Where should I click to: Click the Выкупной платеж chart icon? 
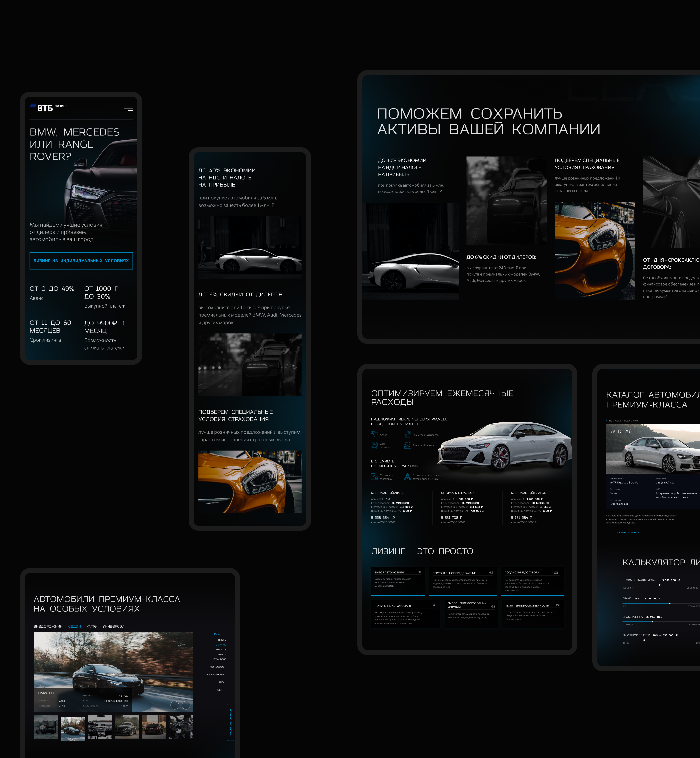[x=407, y=445]
